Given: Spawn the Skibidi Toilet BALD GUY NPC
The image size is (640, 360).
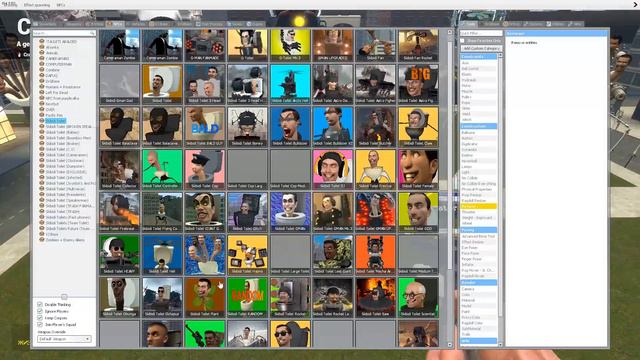Looking at the screenshot, I should 205,127.
